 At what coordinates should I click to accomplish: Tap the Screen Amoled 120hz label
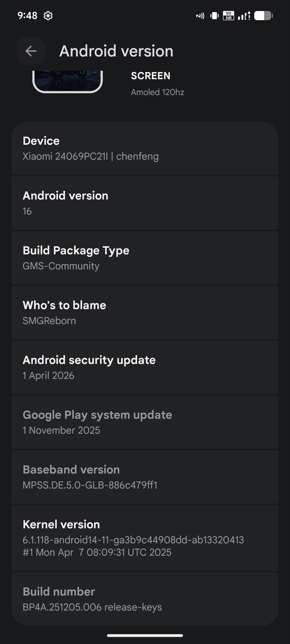pyautogui.click(x=157, y=84)
